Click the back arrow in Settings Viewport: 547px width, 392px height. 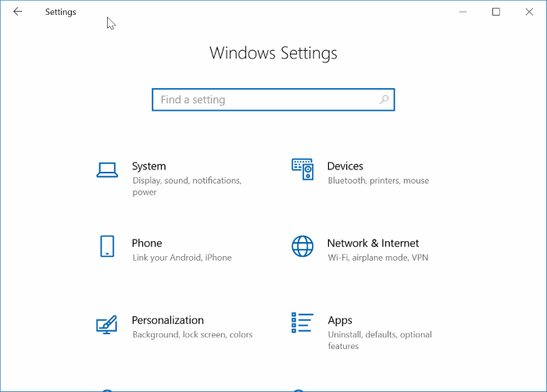point(17,12)
